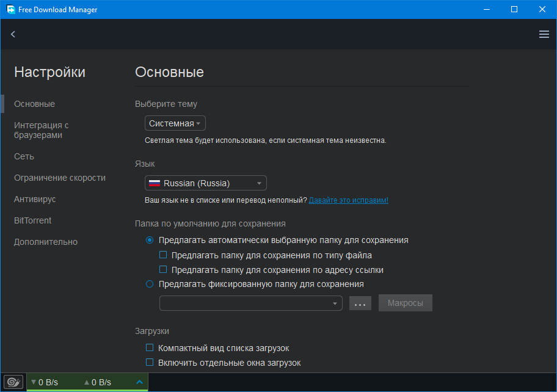The width and height of the screenshot is (557, 392).
Task: Minimize the Free Download Manager window
Action: tap(487, 9)
